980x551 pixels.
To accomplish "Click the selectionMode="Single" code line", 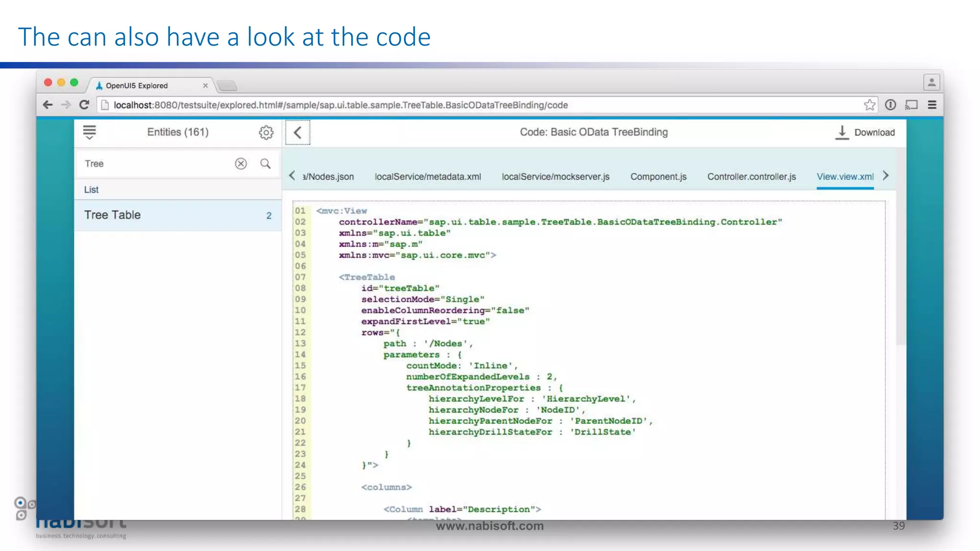I will [x=423, y=299].
